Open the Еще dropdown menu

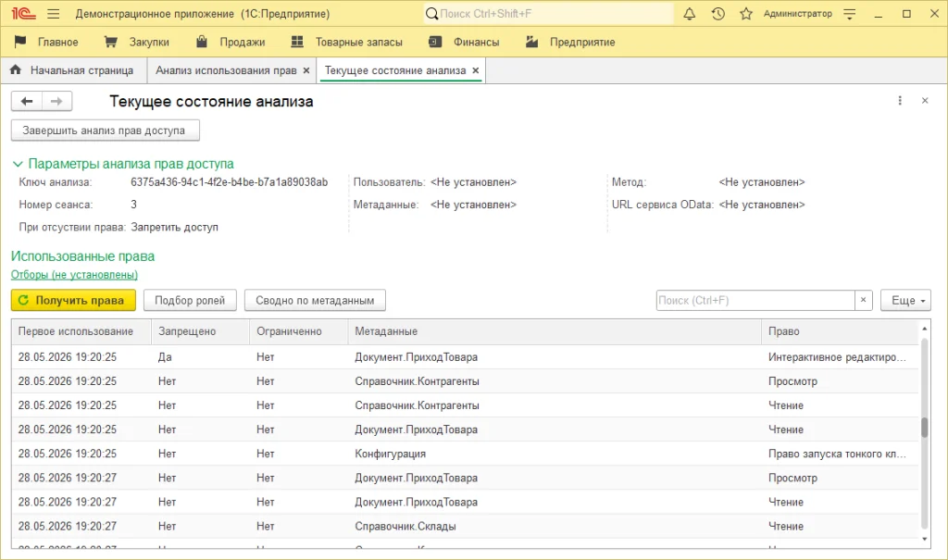905,300
